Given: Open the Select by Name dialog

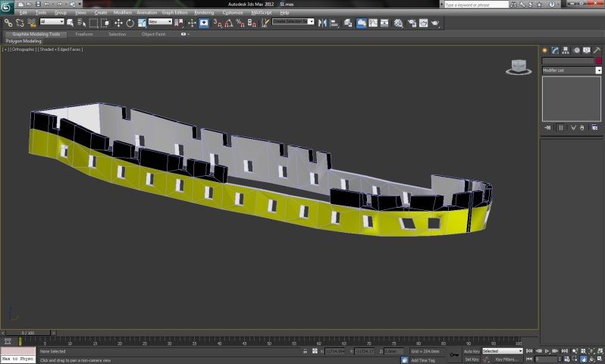Looking at the screenshot, I should [81, 24].
